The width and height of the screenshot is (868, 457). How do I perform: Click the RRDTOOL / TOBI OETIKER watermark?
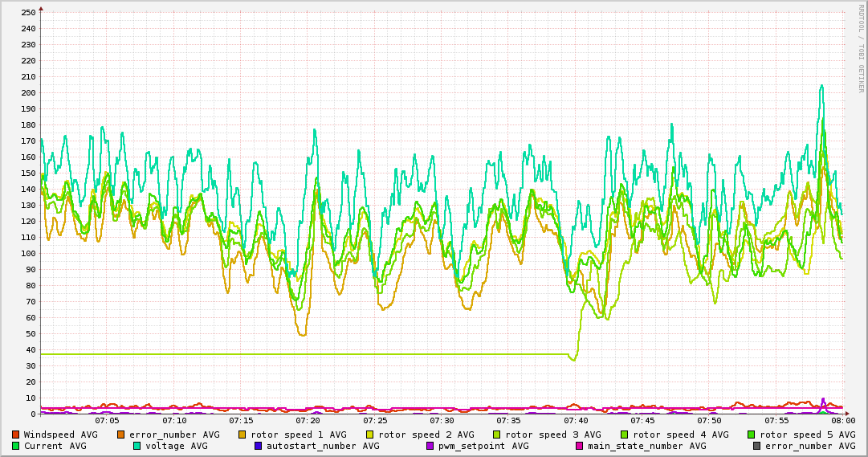pyautogui.click(x=861, y=48)
